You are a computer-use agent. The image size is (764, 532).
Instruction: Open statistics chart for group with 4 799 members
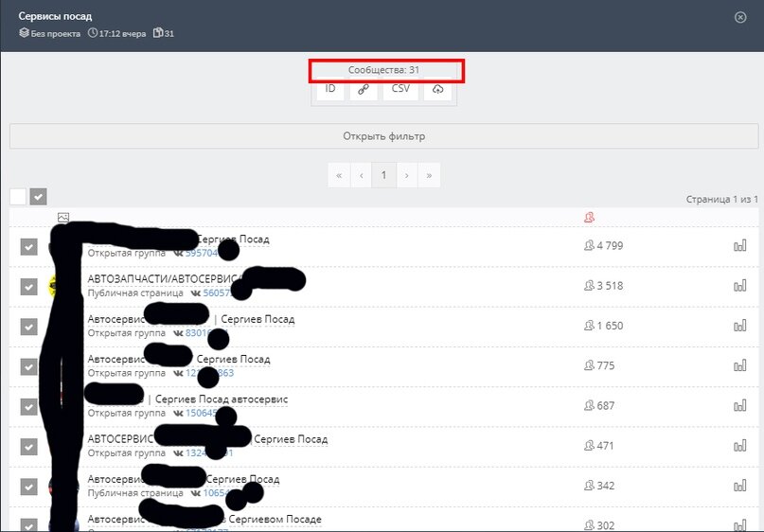click(x=739, y=245)
